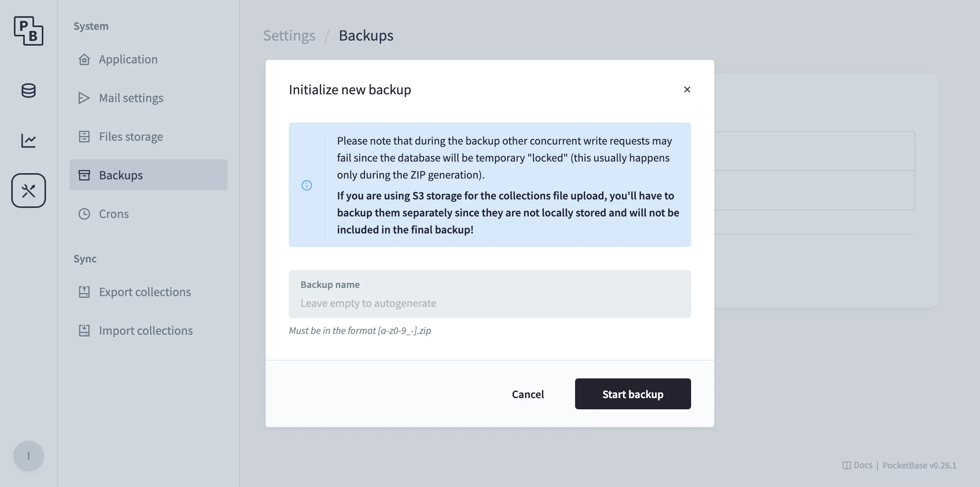
Task: Click the user avatar at bottom left
Action: click(29, 456)
